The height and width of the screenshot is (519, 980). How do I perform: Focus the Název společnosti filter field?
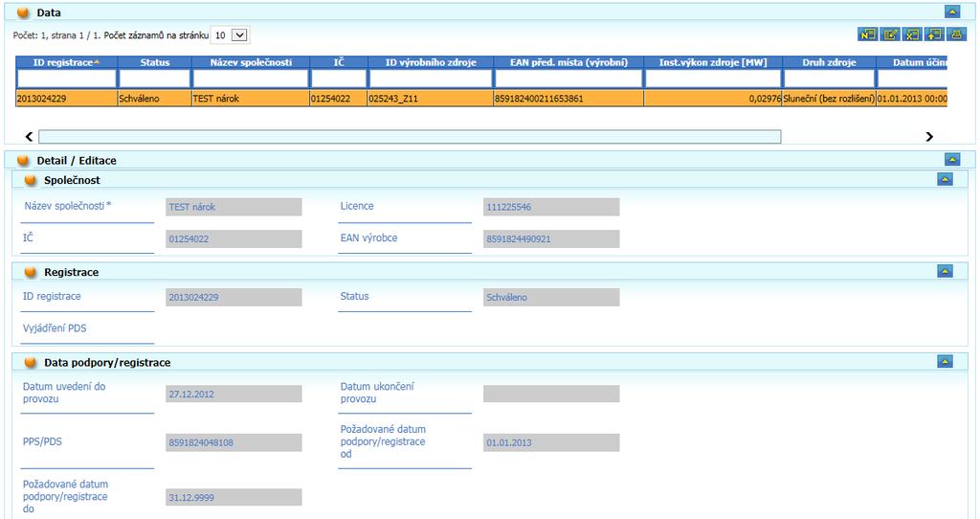pyautogui.click(x=251, y=79)
